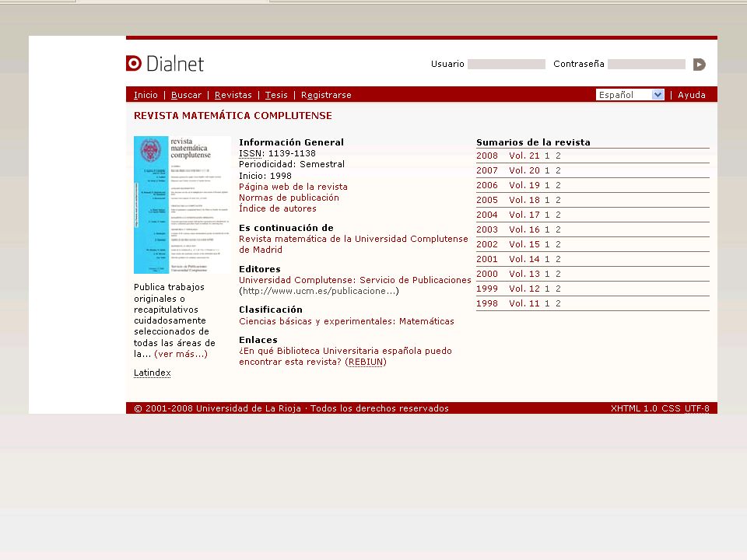This screenshot has height=560, width=747.
Task: Go to Buscar in the navigation bar
Action: coord(186,95)
